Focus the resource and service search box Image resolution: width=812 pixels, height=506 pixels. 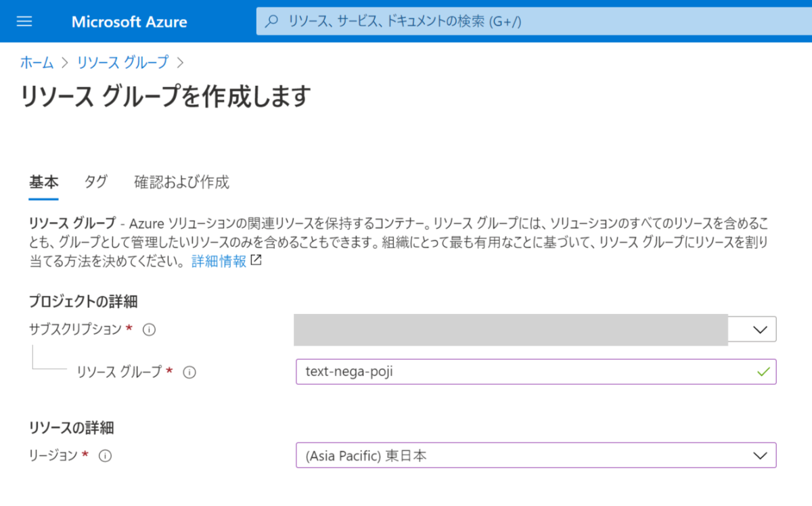[534, 21]
